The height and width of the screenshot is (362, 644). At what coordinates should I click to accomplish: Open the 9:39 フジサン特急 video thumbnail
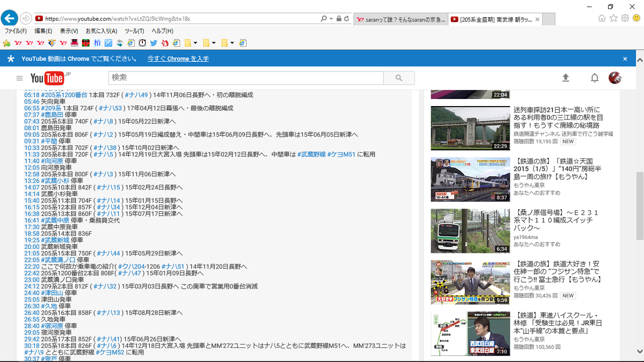click(x=470, y=282)
